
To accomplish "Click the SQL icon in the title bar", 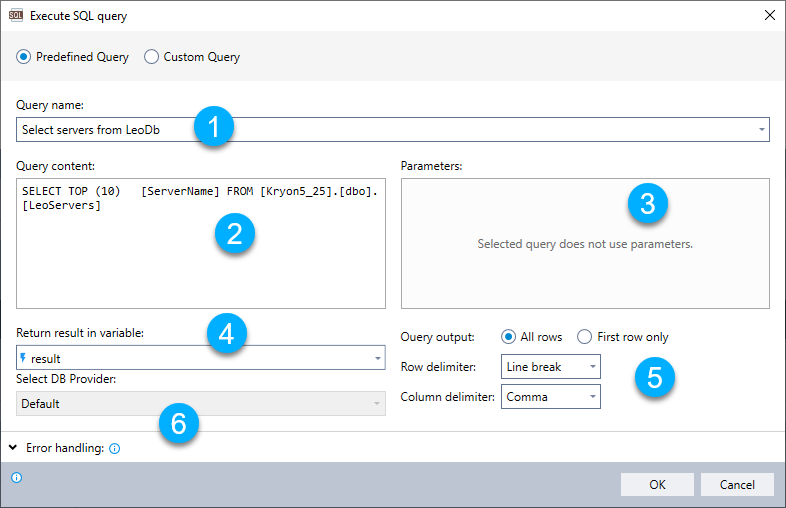I will click(16, 16).
